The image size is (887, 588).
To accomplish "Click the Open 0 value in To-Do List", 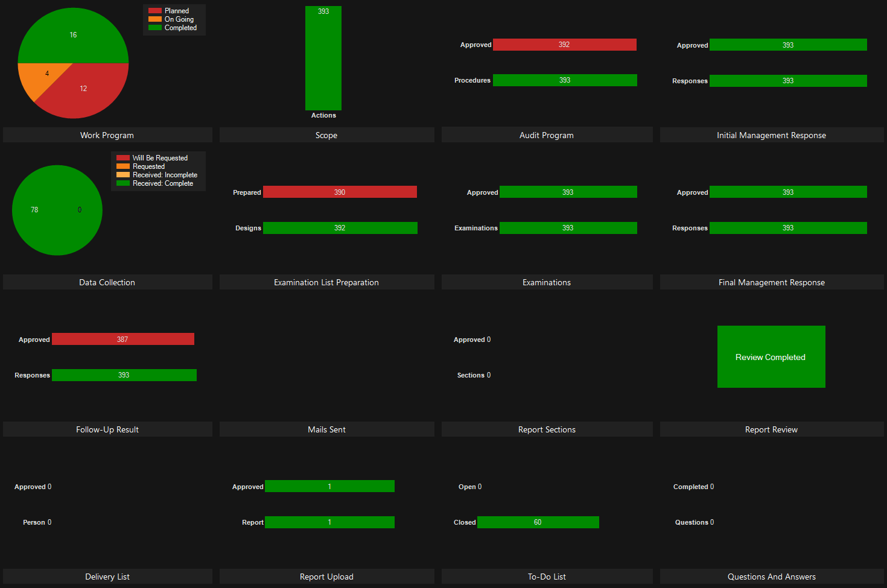I will [x=480, y=487].
